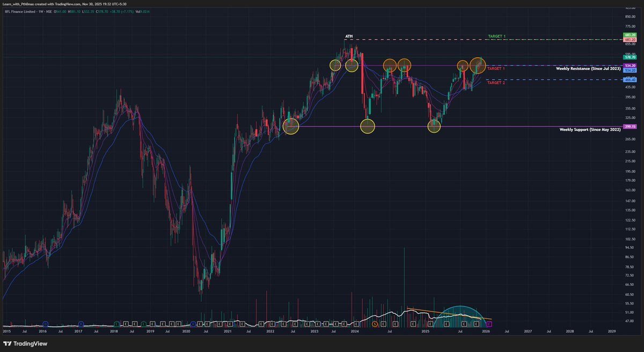644x352 pixels.
Task: Click the red TARGET 2 text annotation
Action: click(x=494, y=83)
